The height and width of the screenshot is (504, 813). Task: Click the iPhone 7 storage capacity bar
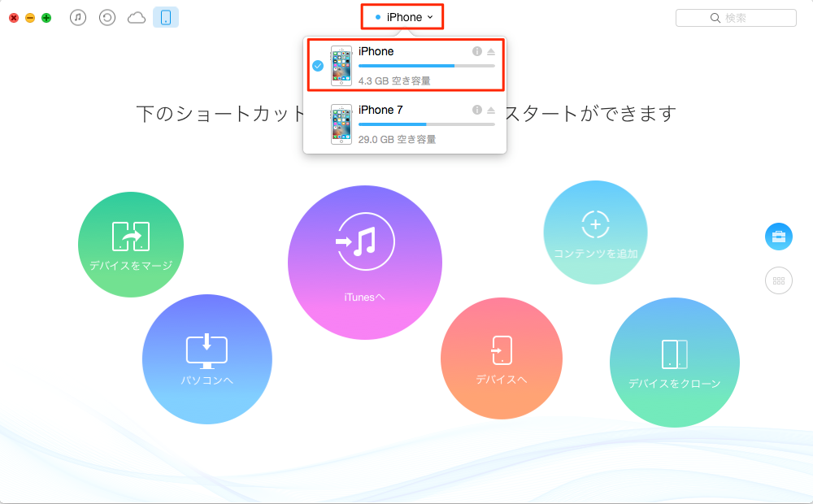tap(427, 124)
